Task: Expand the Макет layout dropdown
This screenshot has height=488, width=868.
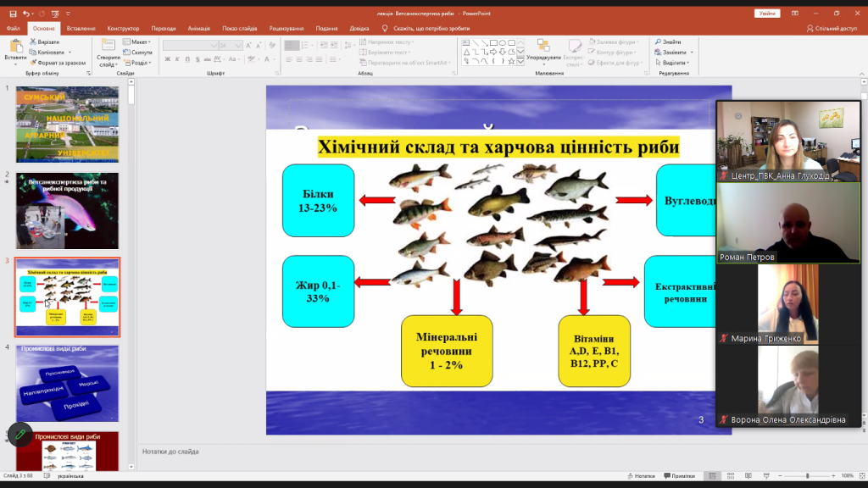Action: (x=138, y=42)
